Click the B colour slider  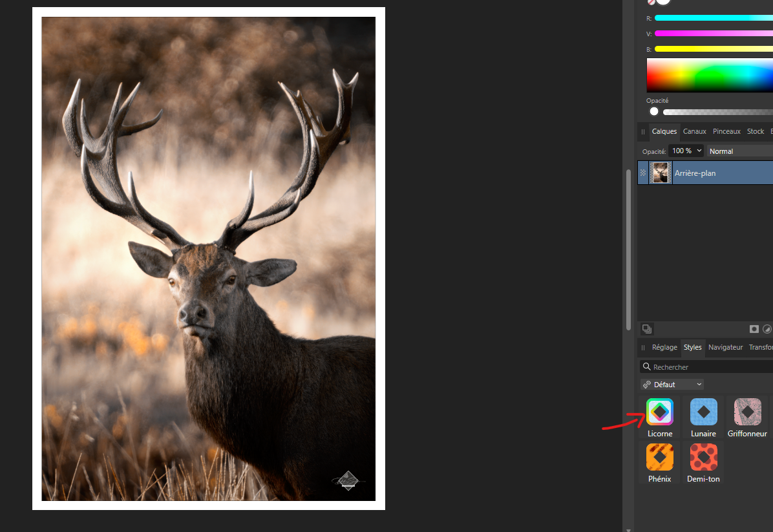coord(714,49)
